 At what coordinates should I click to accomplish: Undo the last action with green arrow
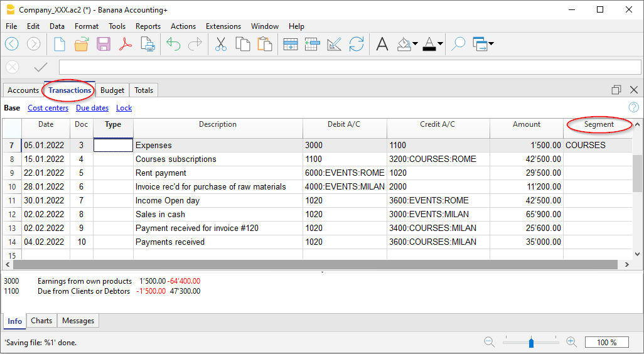(x=173, y=44)
